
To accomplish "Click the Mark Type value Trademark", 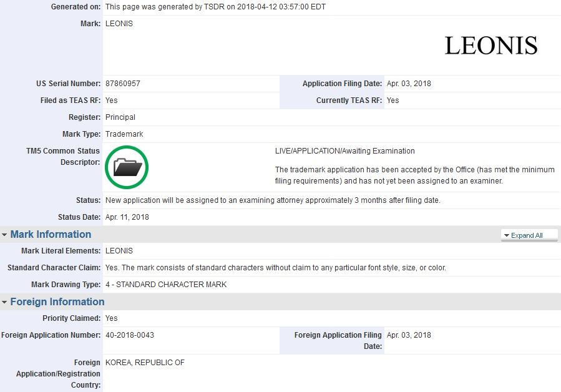I will [x=124, y=134].
